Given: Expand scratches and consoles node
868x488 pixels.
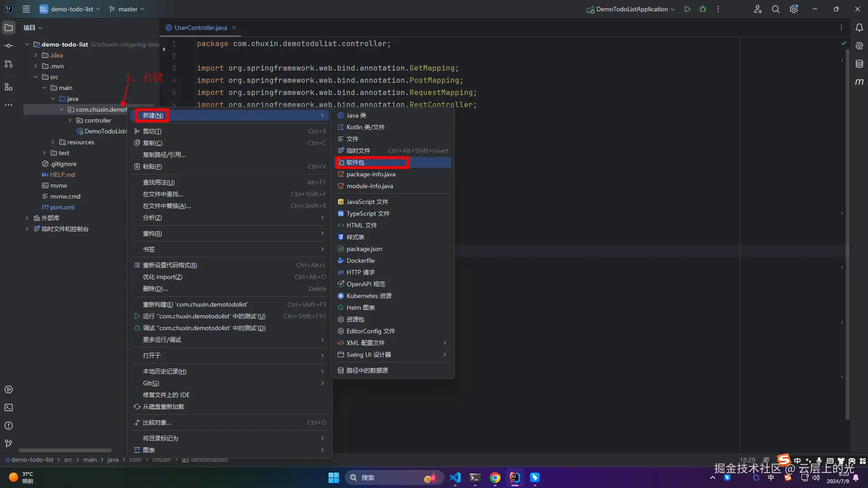Looking at the screenshot, I should (x=27, y=229).
